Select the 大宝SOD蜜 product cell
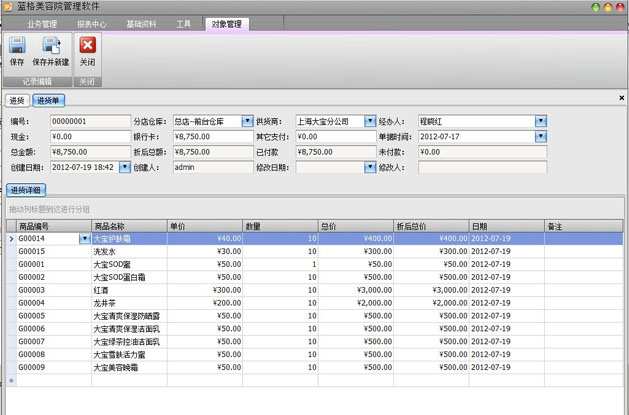The height and width of the screenshot is (415, 629). (129, 264)
